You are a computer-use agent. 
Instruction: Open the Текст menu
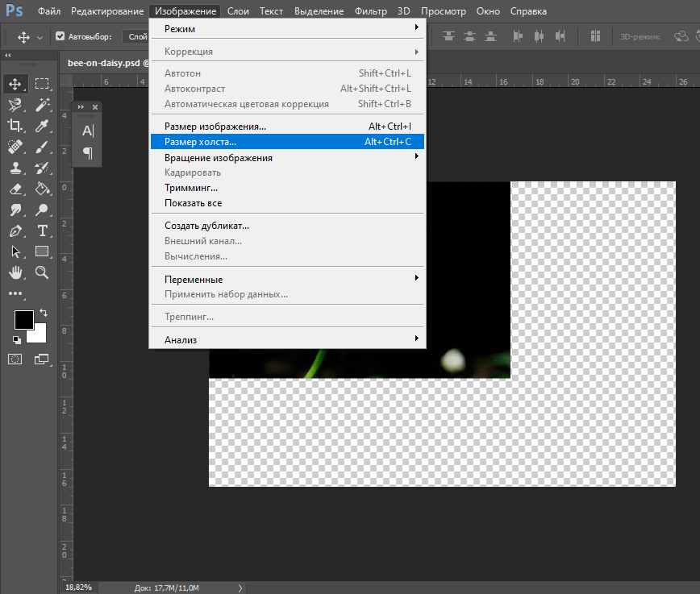(x=271, y=11)
